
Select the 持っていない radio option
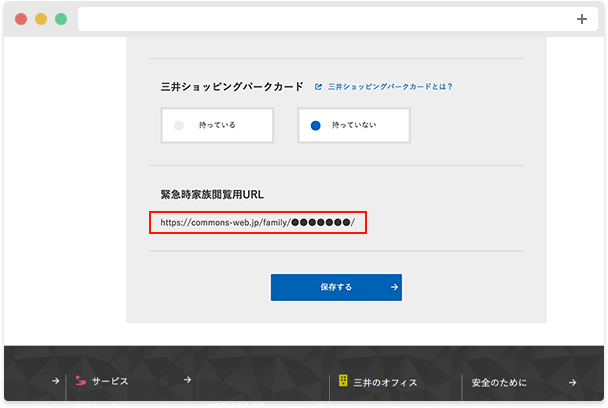[x=354, y=126]
